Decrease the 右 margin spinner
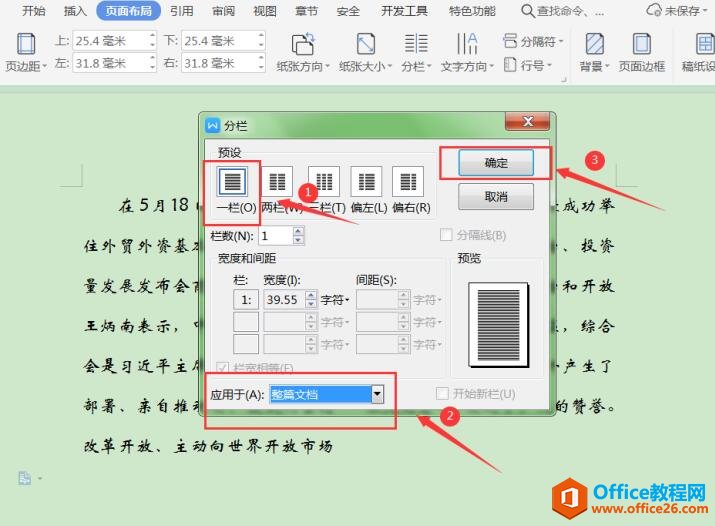 (261, 67)
